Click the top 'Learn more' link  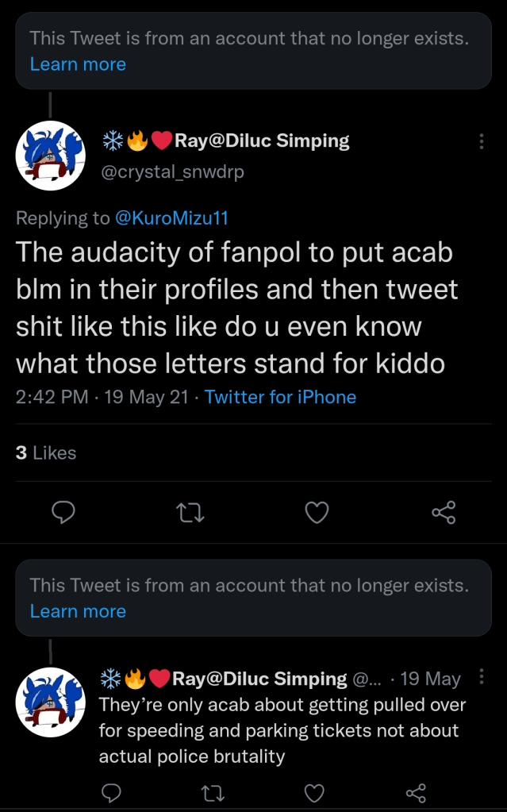click(78, 64)
